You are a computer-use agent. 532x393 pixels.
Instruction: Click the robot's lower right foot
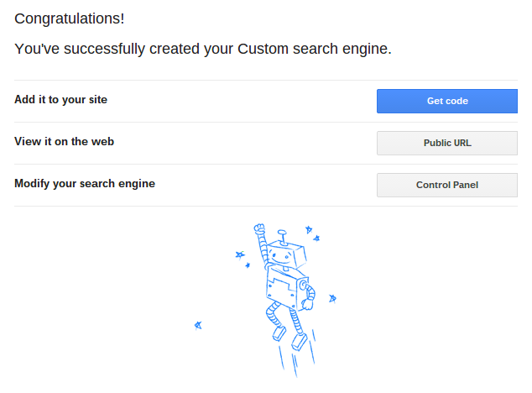pyautogui.click(x=300, y=342)
